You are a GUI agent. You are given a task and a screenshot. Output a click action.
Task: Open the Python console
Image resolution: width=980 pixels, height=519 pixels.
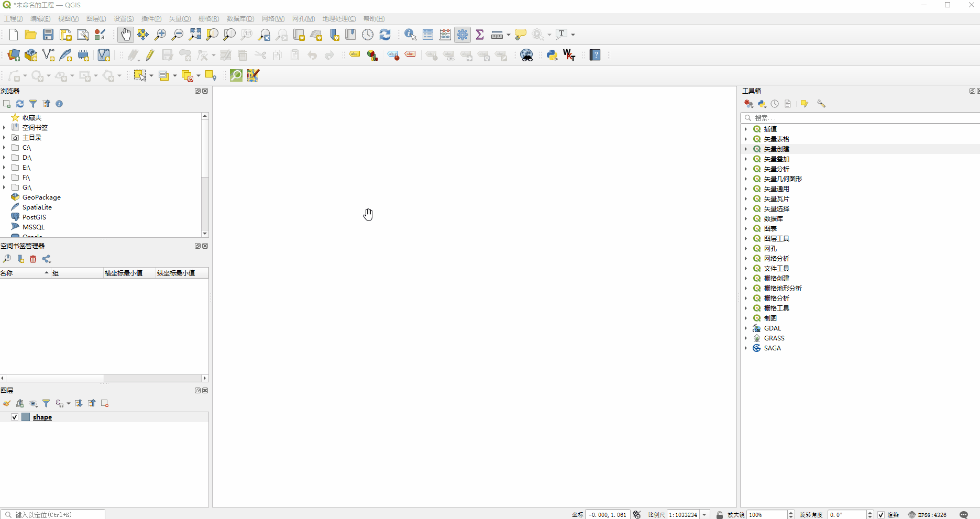coord(552,55)
